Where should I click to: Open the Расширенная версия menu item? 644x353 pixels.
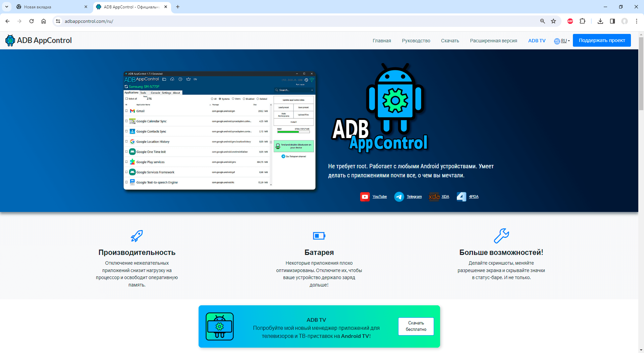(493, 41)
